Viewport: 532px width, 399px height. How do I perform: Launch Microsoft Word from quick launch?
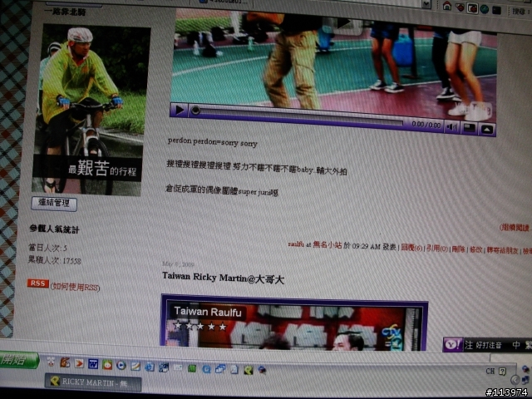click(93, 364)
